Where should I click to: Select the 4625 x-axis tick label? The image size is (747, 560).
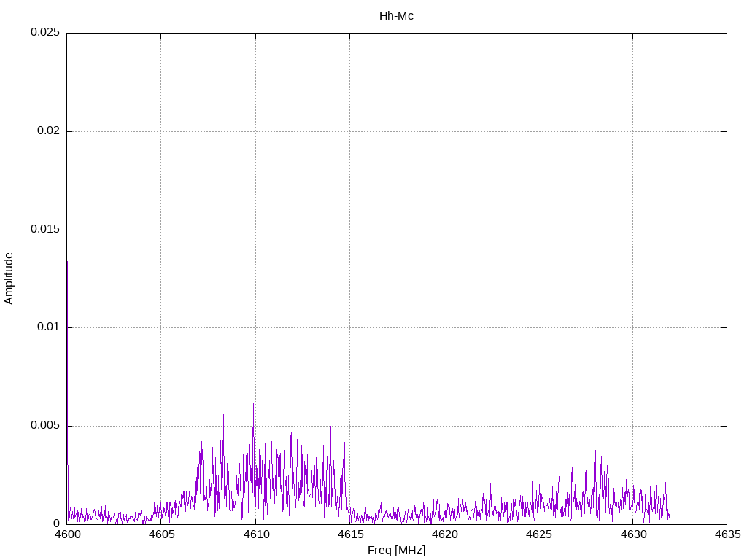[538, 535]
